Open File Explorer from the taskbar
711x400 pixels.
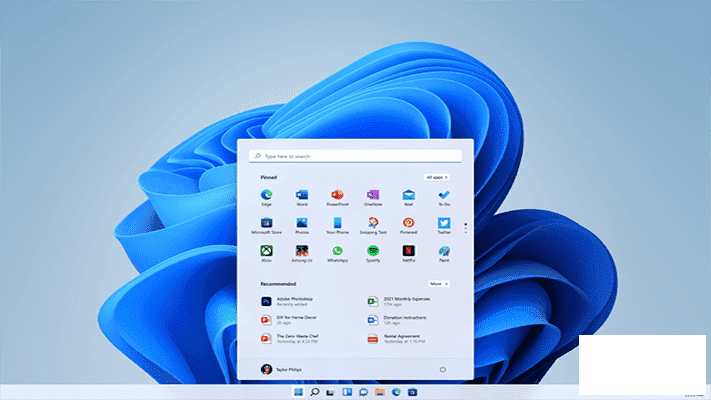[x=380, y=392]
